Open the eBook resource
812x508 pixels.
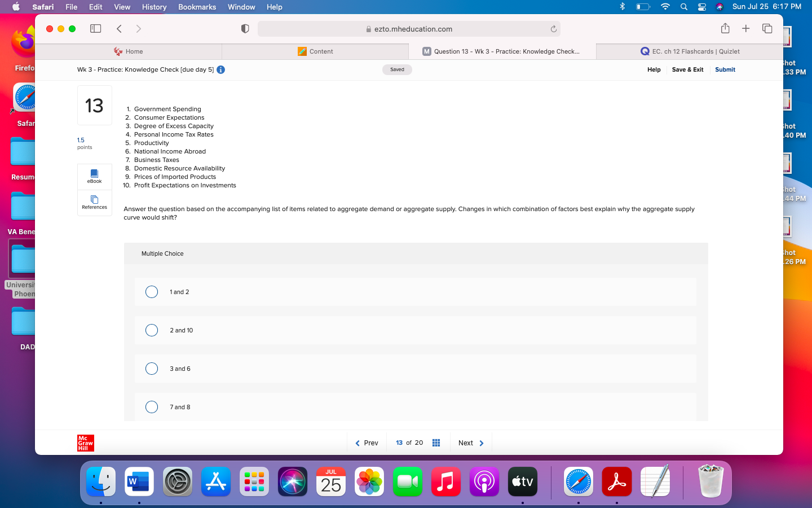pos(94,177)
